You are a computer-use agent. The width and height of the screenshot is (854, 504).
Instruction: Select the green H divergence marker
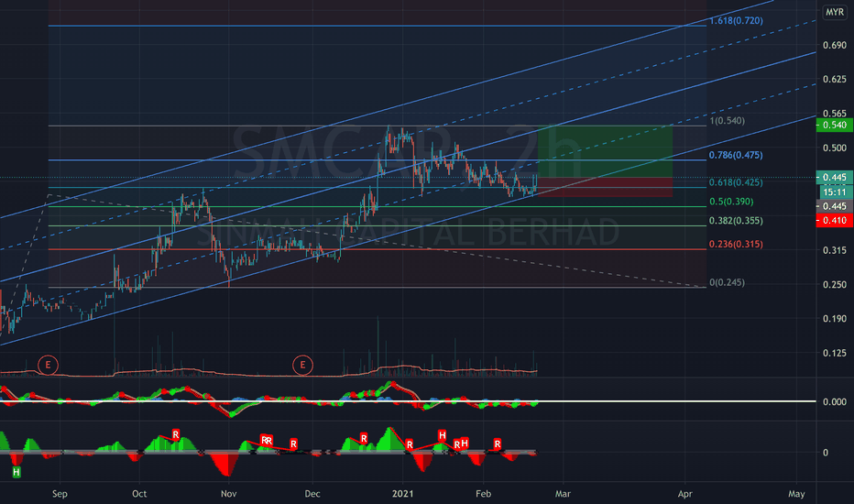click(16, 472)
